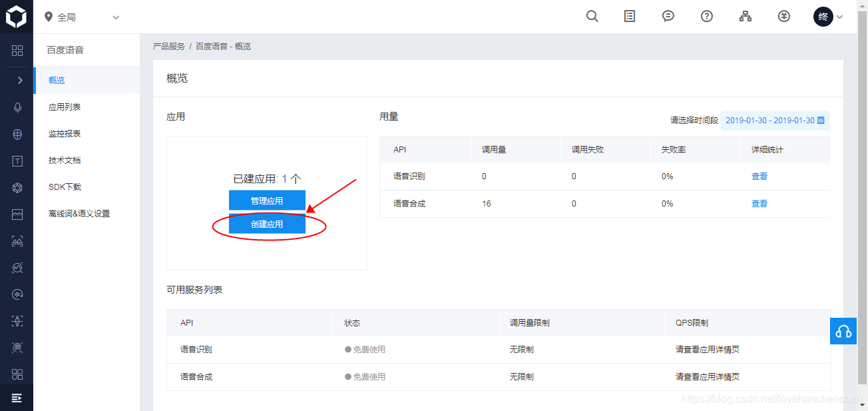Screen dimensions: 868x411
Task: Click 查看 in the 语音合成 usage row
Action: (x=759, y=204)
